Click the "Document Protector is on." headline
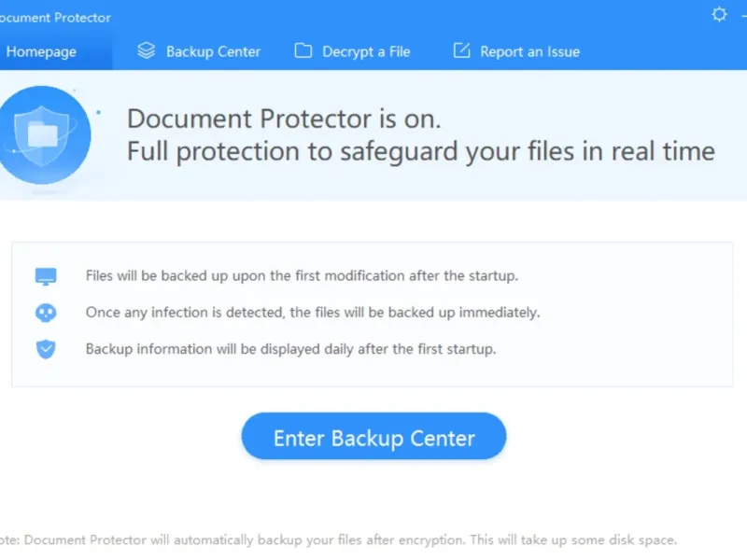 pyautogui.click(x=284, y=119)
